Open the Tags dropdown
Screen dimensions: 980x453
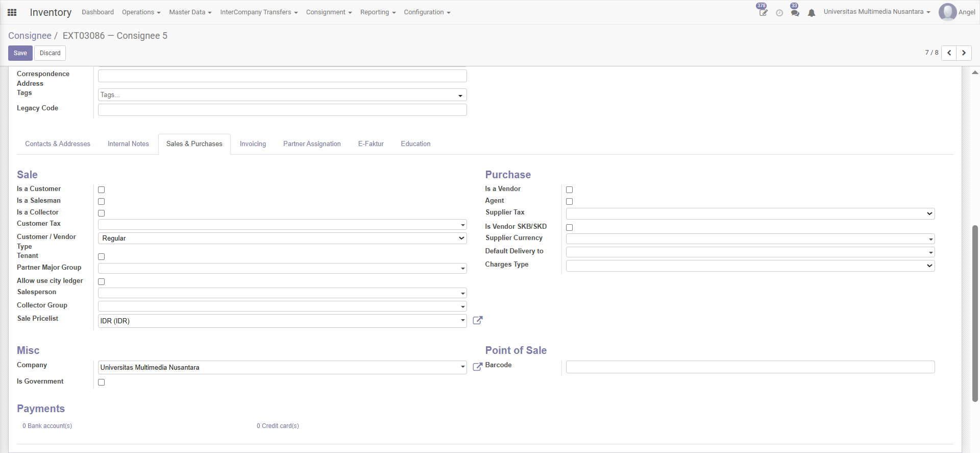[x=282, y=95]
